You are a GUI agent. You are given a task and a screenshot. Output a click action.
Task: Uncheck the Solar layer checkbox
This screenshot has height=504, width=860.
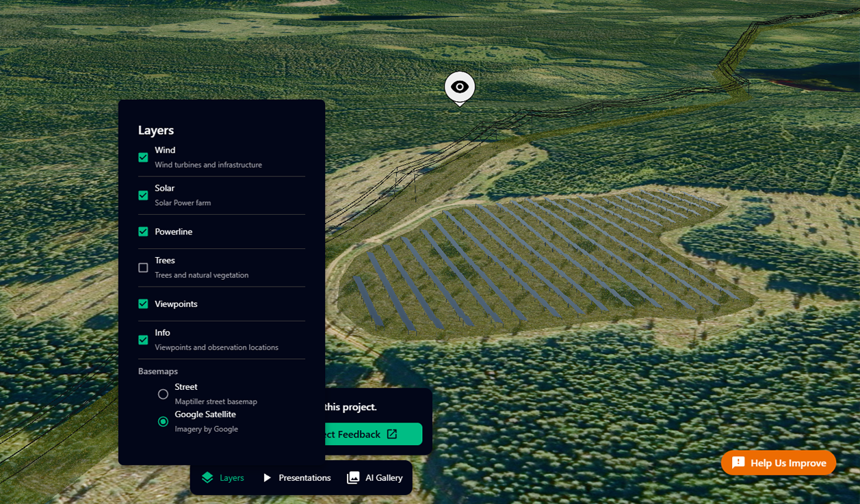[143, 196]
